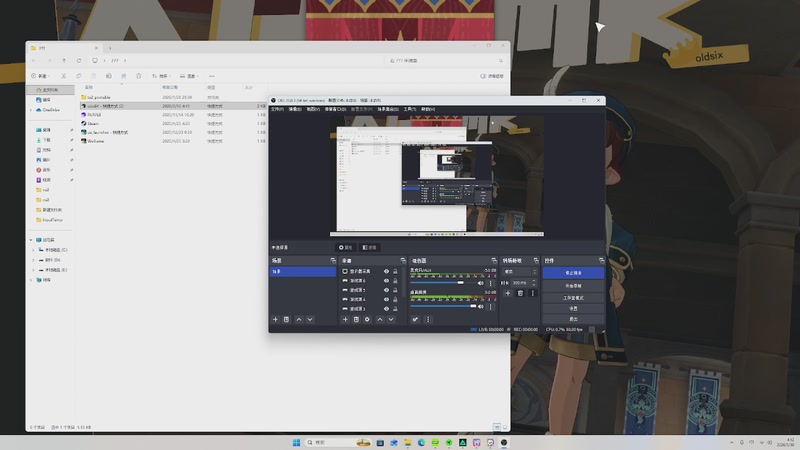Add a new scene in OBS Scenes panel
Viewport: 800px width, 450px height.
[x=276, y=319]
